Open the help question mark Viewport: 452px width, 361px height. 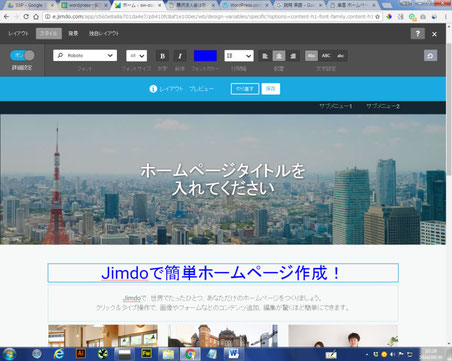point(418,33)
